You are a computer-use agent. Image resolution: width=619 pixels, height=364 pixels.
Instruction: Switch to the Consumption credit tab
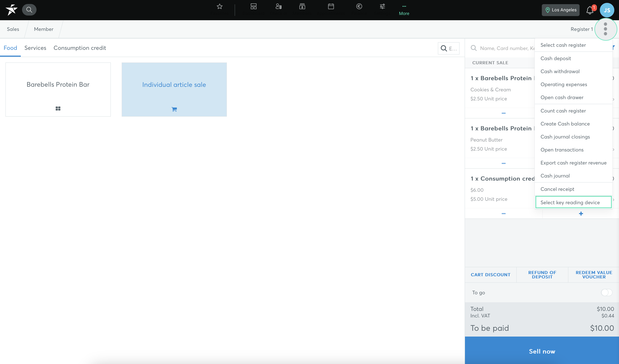80,48
